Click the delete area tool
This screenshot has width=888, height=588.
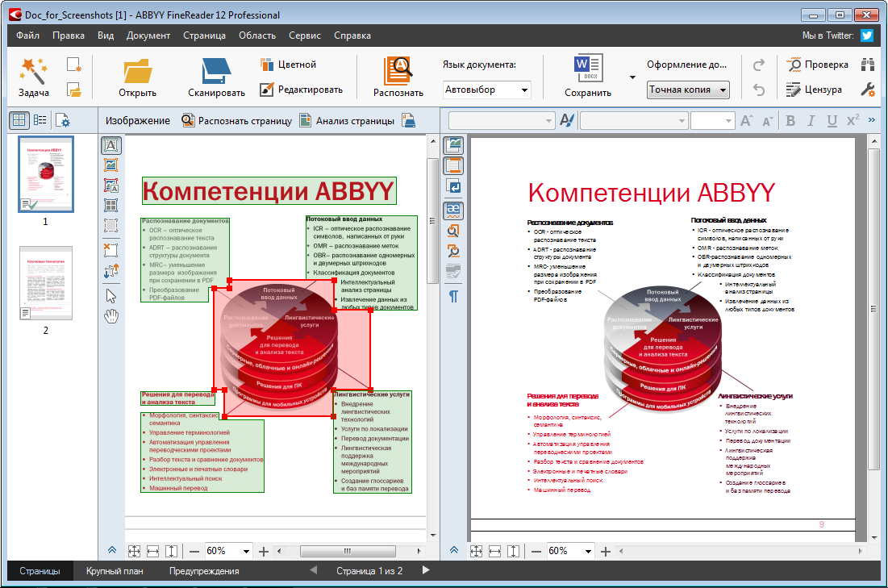[x=111, y=249]
